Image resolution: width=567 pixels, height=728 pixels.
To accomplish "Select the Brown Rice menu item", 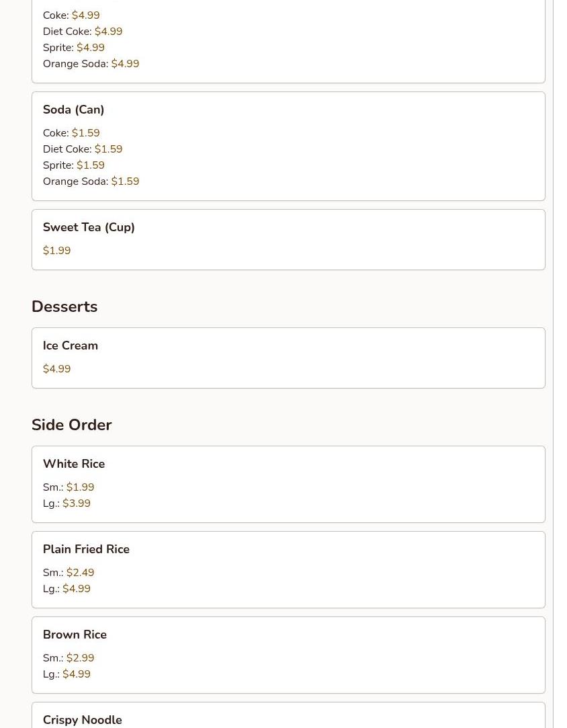I will (x=288, y=655).
